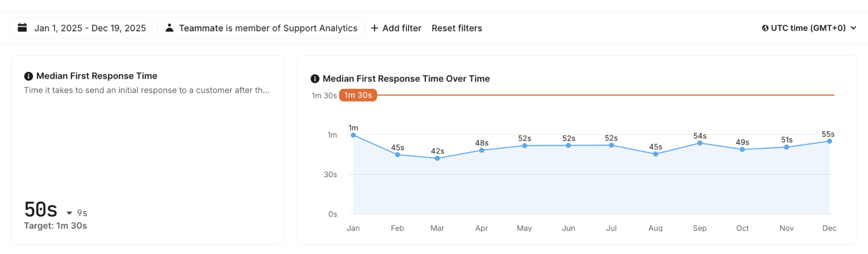Click info icon beside Median First Response Time
This screenshot has width=868, height=254.
[x=29, y=76]
